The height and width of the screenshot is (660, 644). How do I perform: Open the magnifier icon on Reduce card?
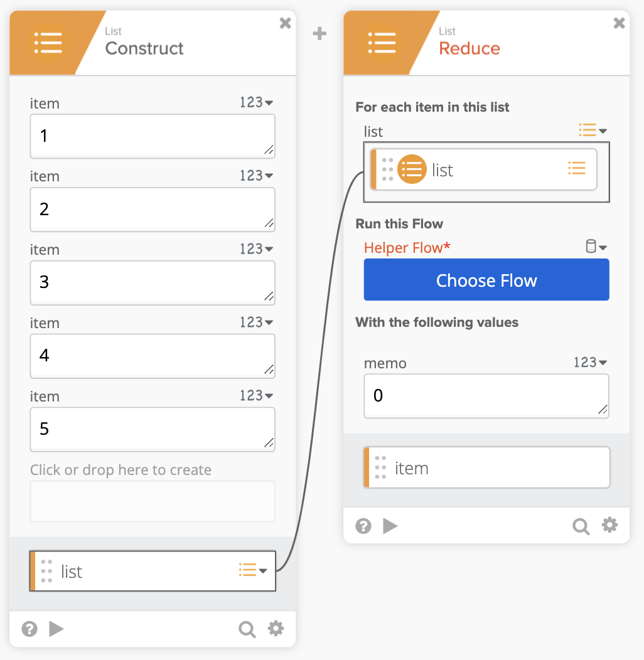pyautogui.click(x=581, y=526)
